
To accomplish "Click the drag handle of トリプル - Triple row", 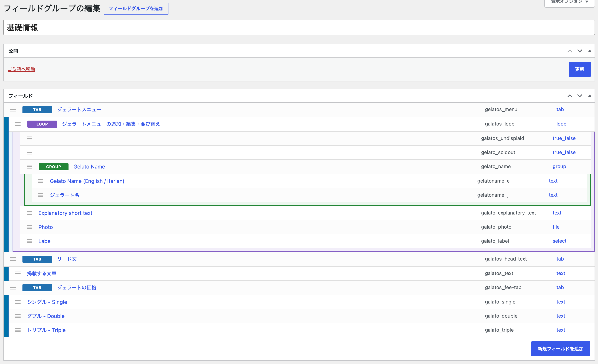I will coord(18,330).
